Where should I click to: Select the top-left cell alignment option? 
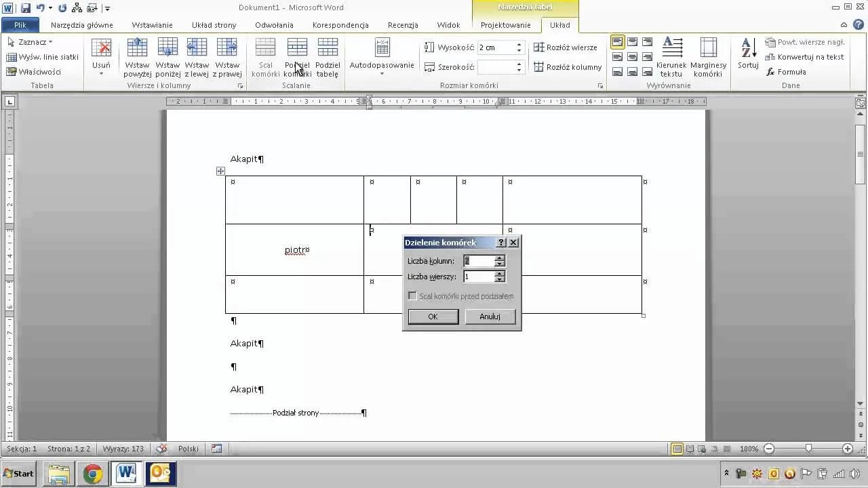(x=617, y=42)
